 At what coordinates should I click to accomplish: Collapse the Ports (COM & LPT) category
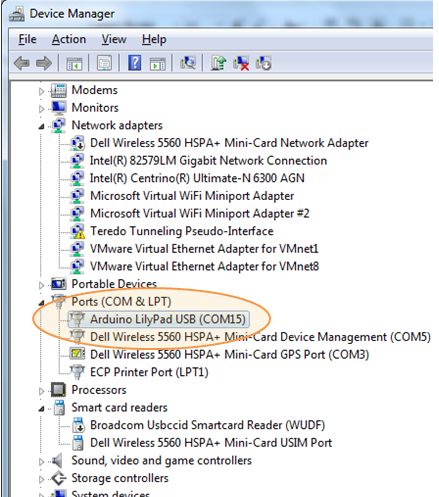pos(41,303)
